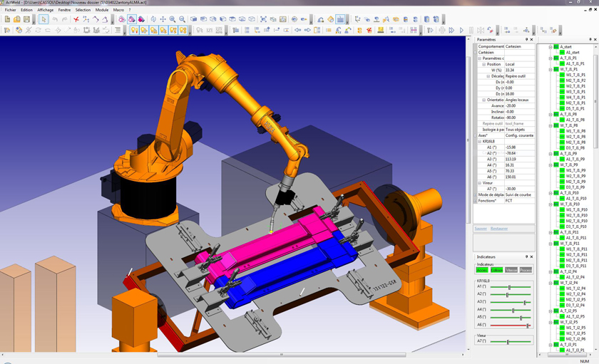This screenshot has height=364, width=599.
Task: Click the magenta shaded display icon
Action: [x=141, y=19]
